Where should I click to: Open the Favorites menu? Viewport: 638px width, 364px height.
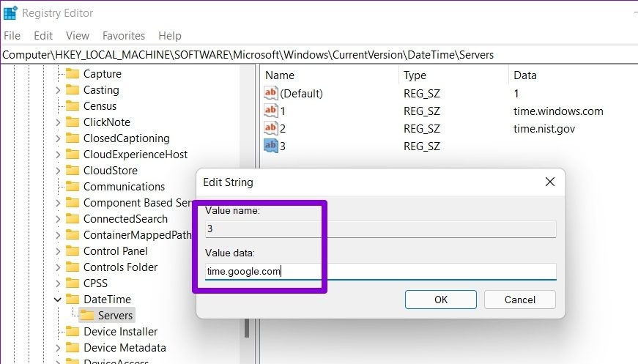tap(124, 36)
